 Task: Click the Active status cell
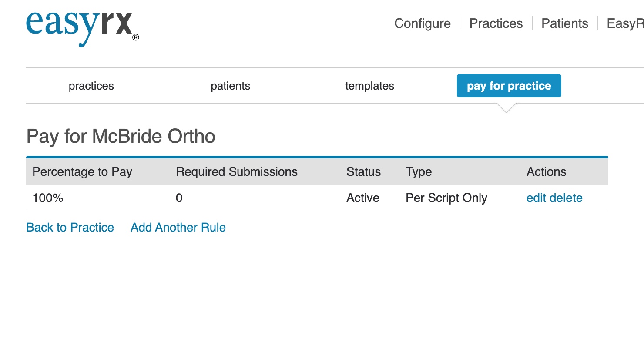pos(362,198)
